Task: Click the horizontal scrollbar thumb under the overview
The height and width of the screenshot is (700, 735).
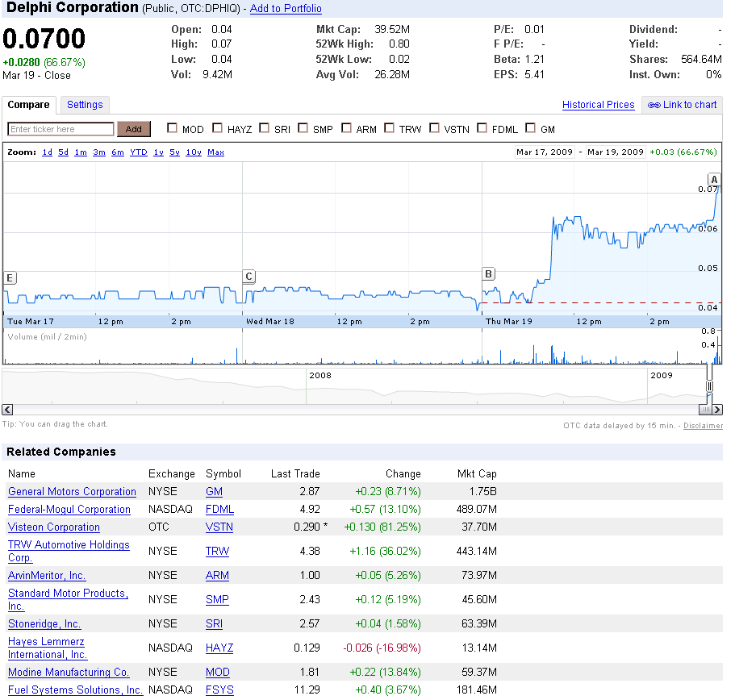Action: [705, 410]
